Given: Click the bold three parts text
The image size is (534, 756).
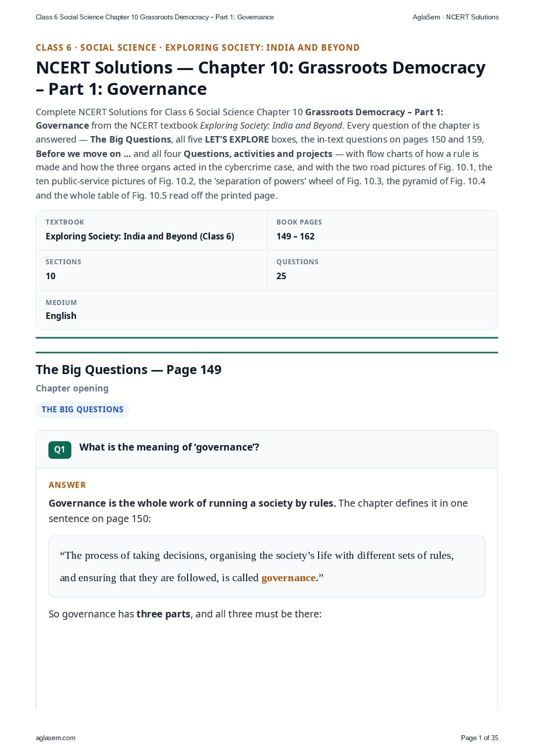Looking at the screenshot, I should (x=163, y=614).
